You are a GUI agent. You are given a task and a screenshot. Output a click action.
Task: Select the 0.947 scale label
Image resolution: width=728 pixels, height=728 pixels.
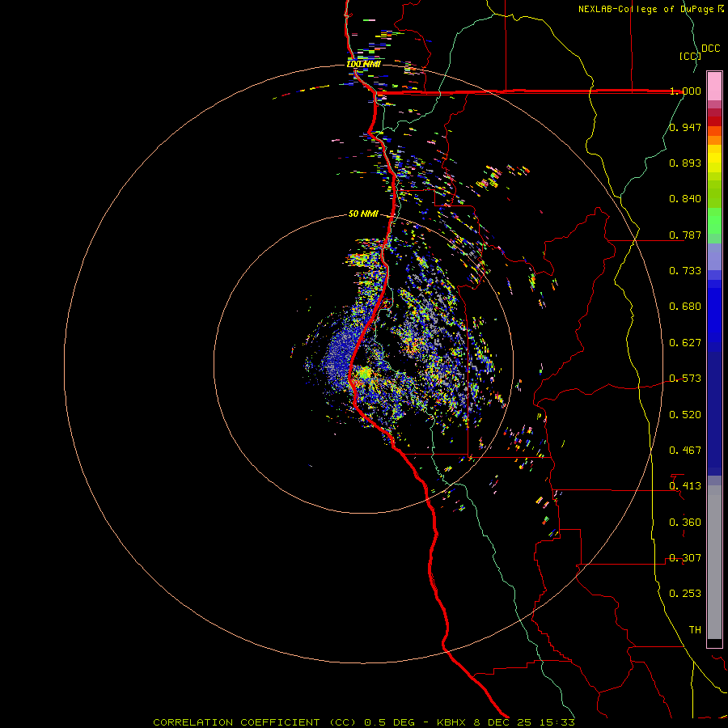click(x=685, y=127)
